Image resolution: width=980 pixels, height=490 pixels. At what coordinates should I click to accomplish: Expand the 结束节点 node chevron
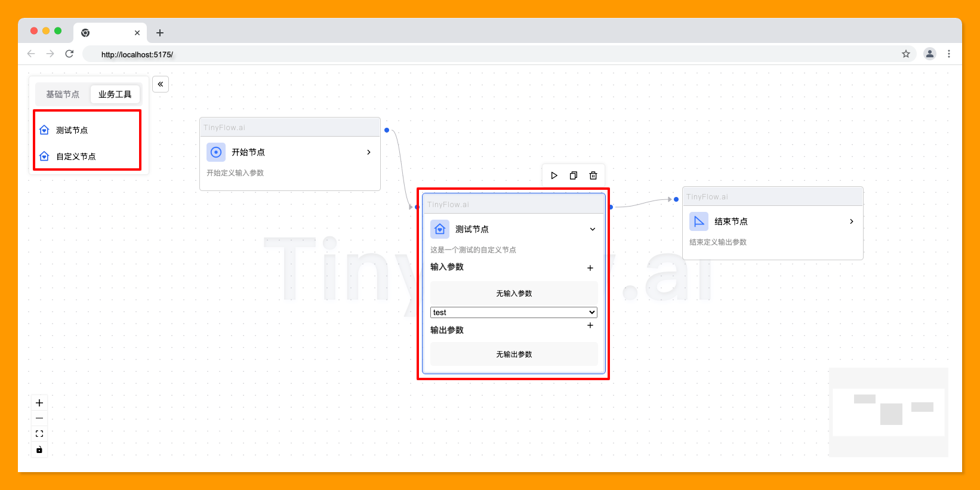pos(852,221)
